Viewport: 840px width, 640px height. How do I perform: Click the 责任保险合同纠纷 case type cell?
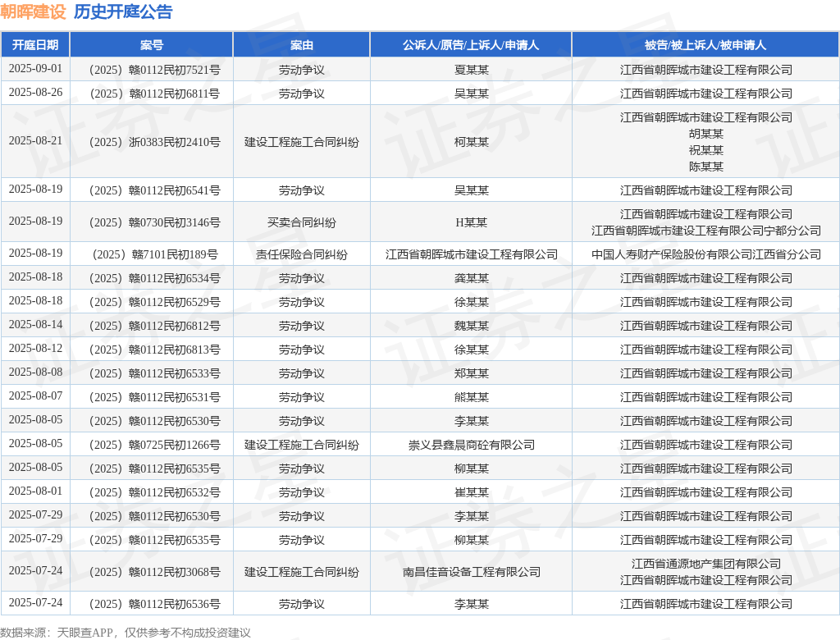[302, 254]
